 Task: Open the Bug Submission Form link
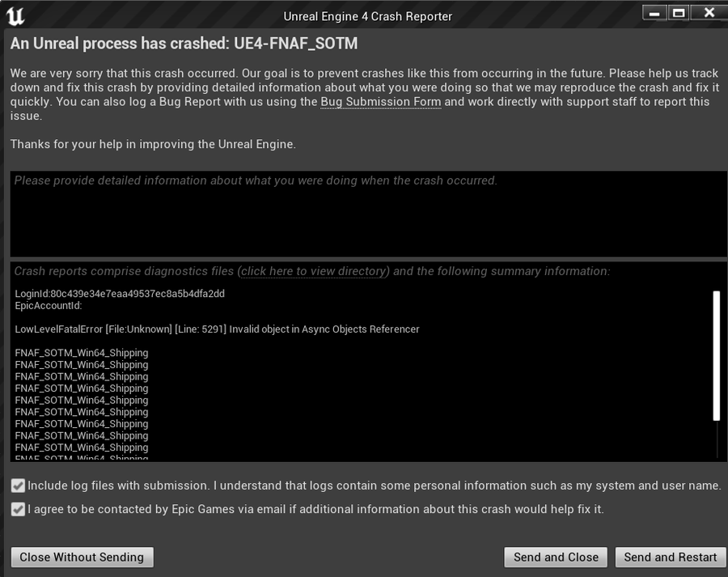click(381, 102)
